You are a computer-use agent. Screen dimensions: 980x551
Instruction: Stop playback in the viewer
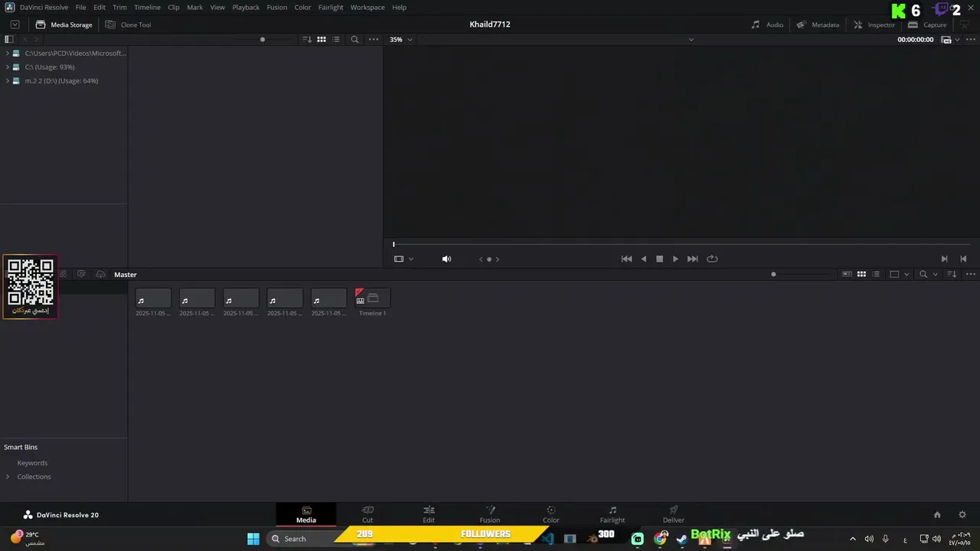point(659,259)
